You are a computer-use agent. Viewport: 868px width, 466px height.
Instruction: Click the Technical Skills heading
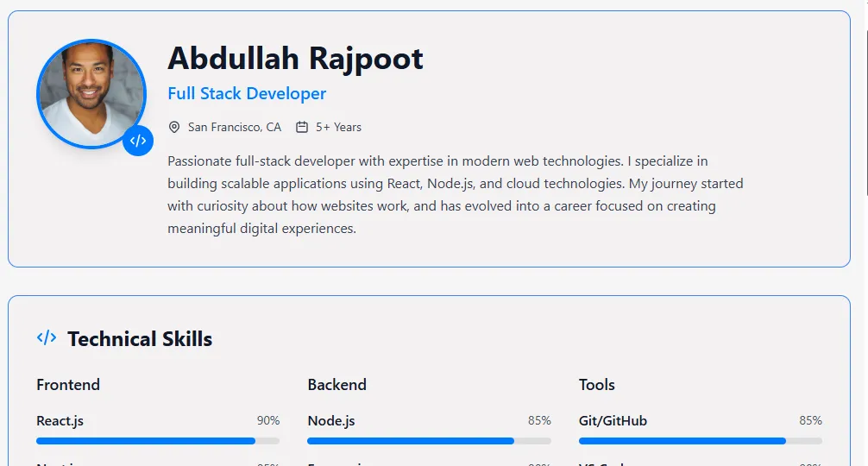tap(140, 339)
